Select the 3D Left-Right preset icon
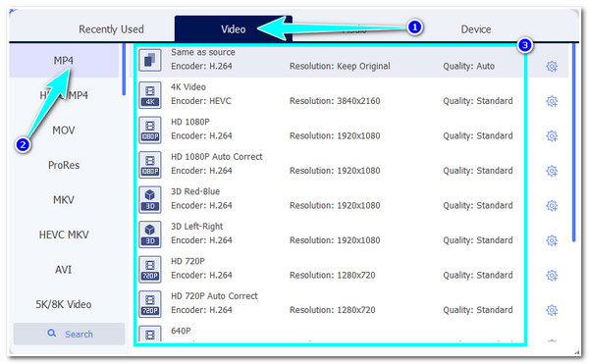Screen dimensions: 589x364 click(150, 234)
